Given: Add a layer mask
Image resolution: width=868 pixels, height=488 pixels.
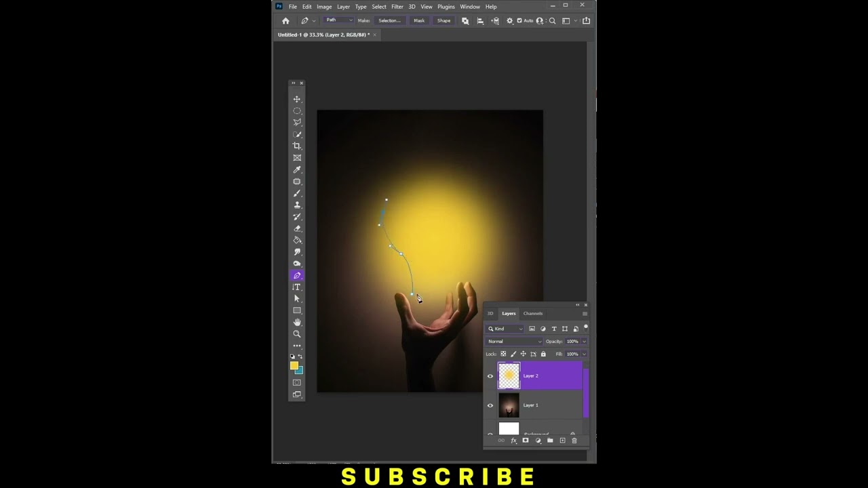Looking at the screenshot, I should click(526, 441).
